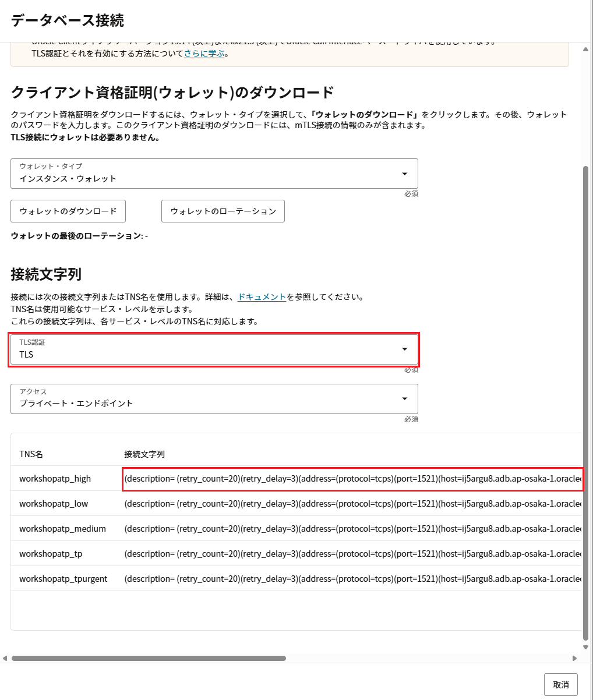This screenshot has width=593, height=700.
Task: Click the vertical scrollbar down arrow
Action: click(586, 647)
